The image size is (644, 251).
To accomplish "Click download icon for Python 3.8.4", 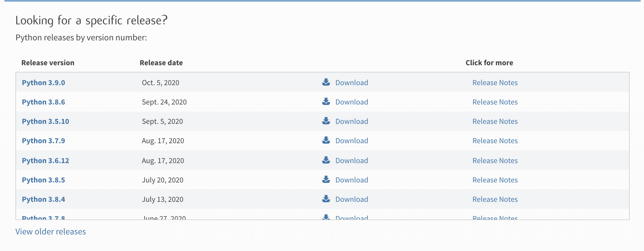I will tap(326, 199).
